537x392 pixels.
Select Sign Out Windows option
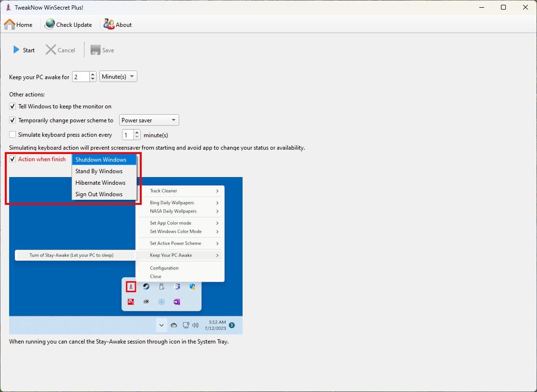(104, 194)
